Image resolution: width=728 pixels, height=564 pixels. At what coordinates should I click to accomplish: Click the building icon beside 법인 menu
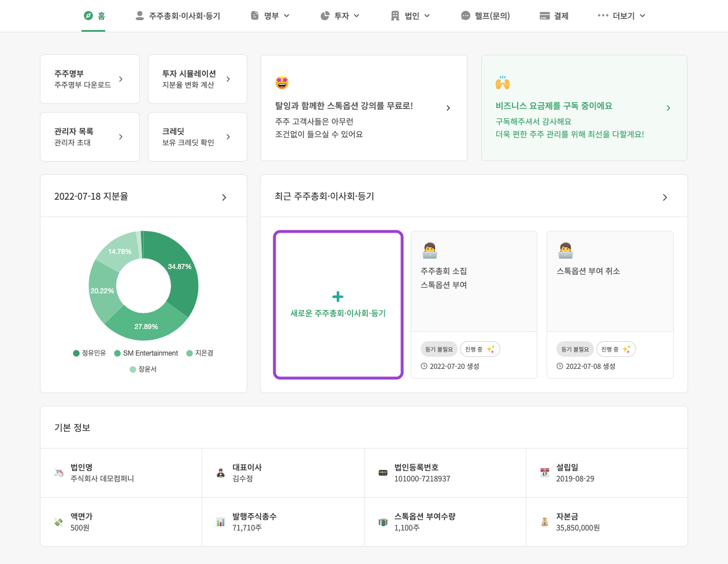pyautogui.click(x=395, y=16)
